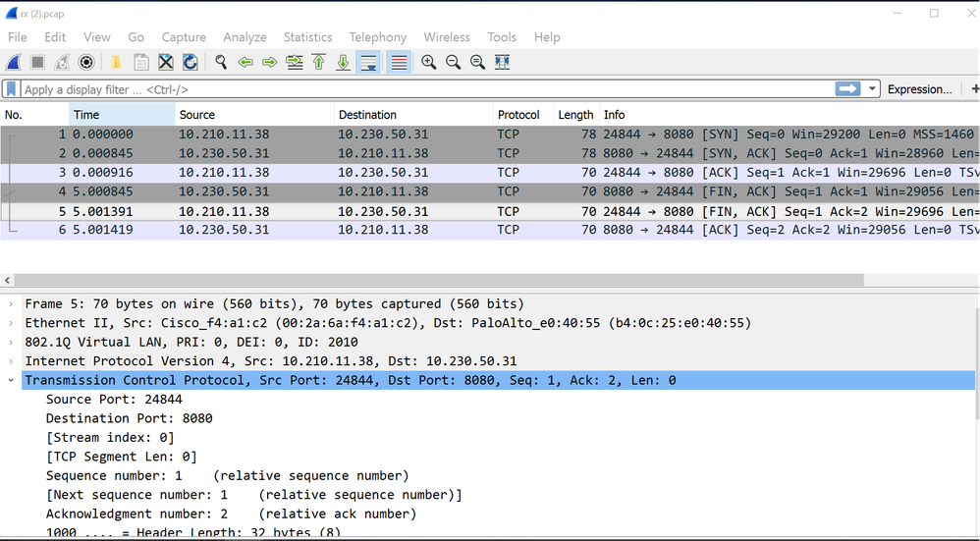Sort packets by the Protocol column header
This screenshot has width=980, height=541.
[518, 115]
